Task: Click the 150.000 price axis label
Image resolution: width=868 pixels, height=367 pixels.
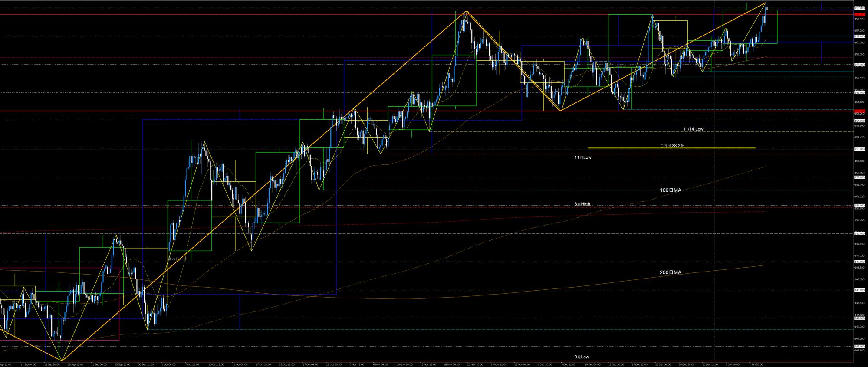Action: (859, 233)
